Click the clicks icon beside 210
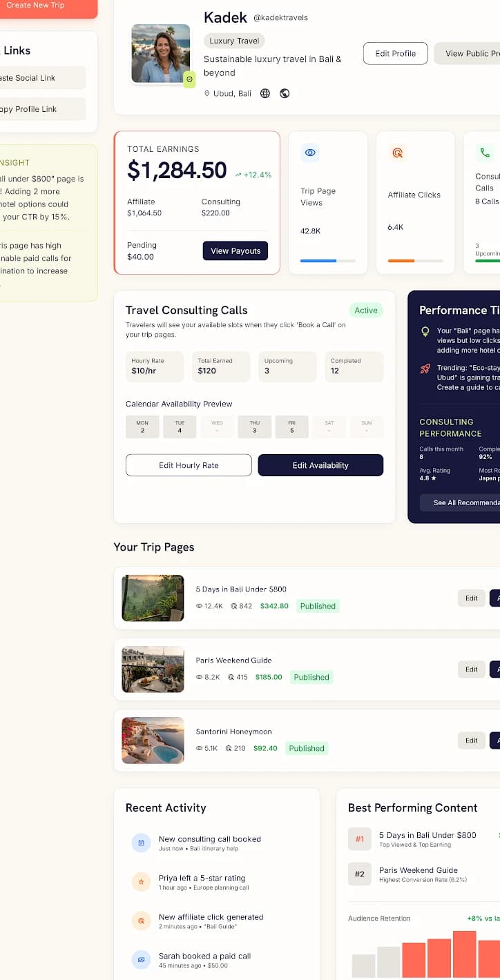This screenshot has height=980, width=500. 229,748
